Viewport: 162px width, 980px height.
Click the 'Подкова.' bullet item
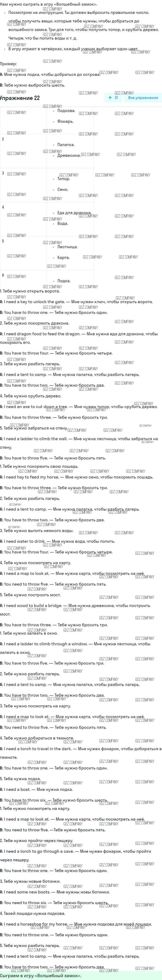pos(66,111)
